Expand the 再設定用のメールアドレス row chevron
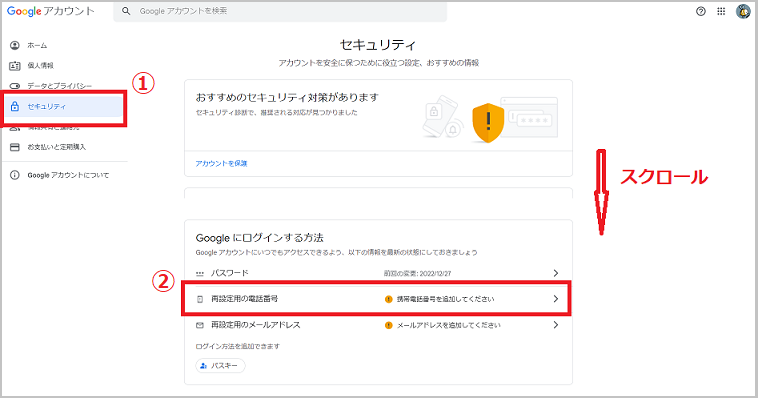This screenshot has height=398, width=758. pos(555,325)
